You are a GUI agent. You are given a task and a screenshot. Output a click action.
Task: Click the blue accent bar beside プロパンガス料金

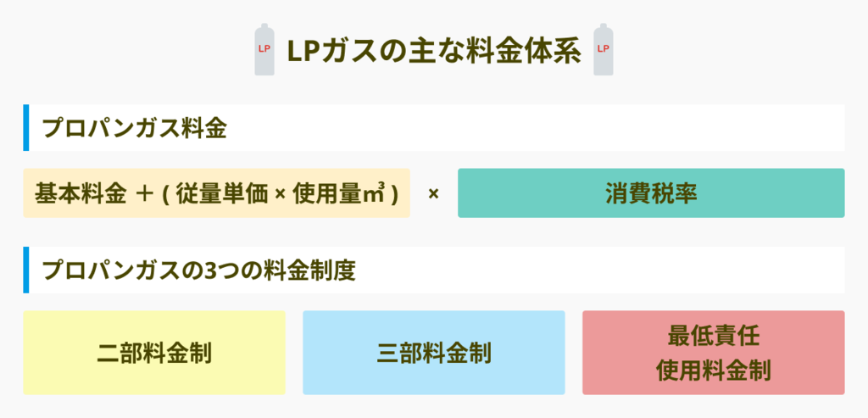pyautogui.click(x=26, y=128)
